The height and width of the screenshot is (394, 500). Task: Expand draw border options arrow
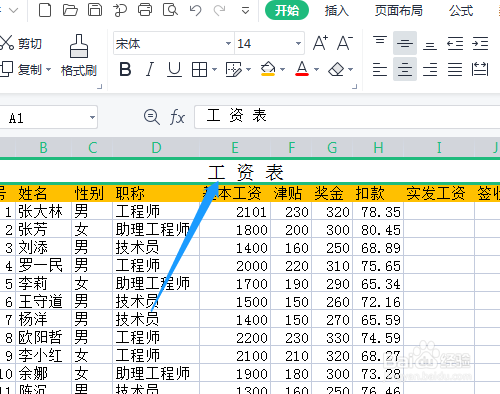tap(248, 70)
